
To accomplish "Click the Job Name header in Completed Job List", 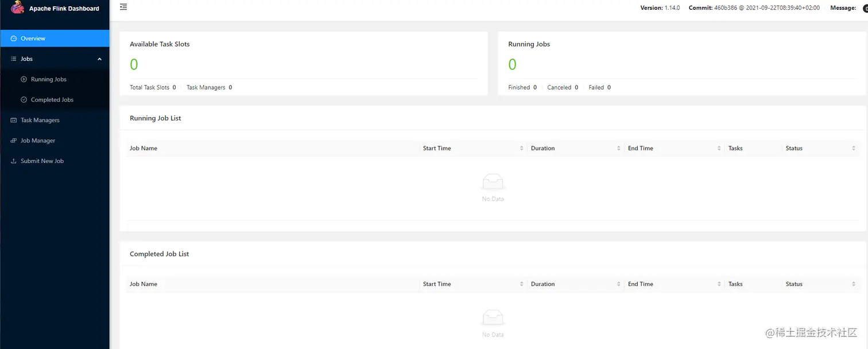I will click(x=144, y=284).
